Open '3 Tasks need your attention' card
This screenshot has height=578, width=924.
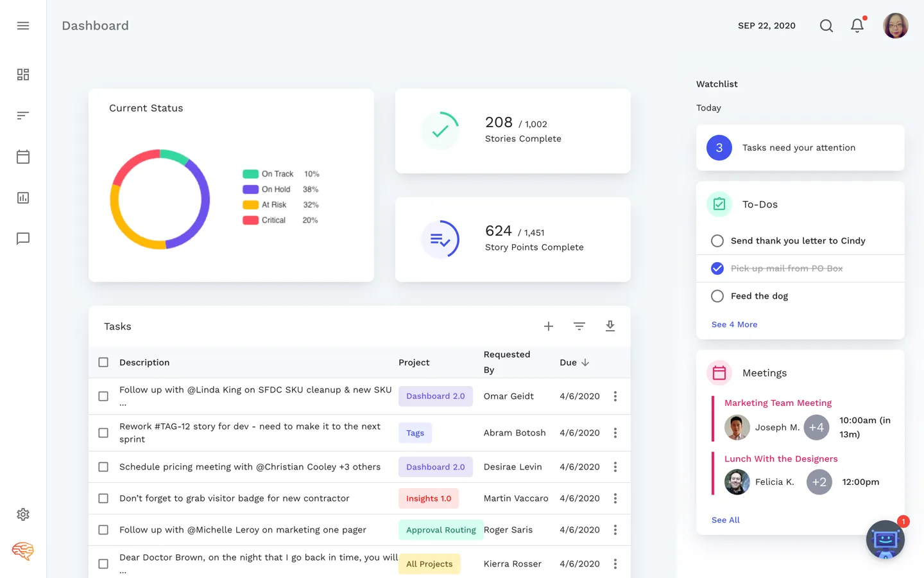point(800,148)
